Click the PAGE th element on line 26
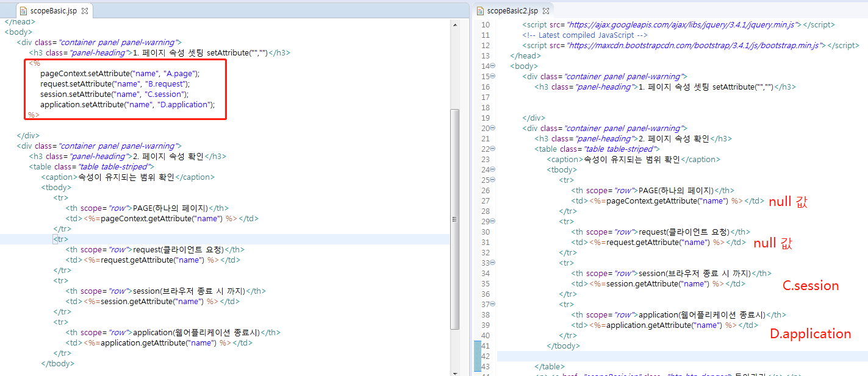 point(653,190)
